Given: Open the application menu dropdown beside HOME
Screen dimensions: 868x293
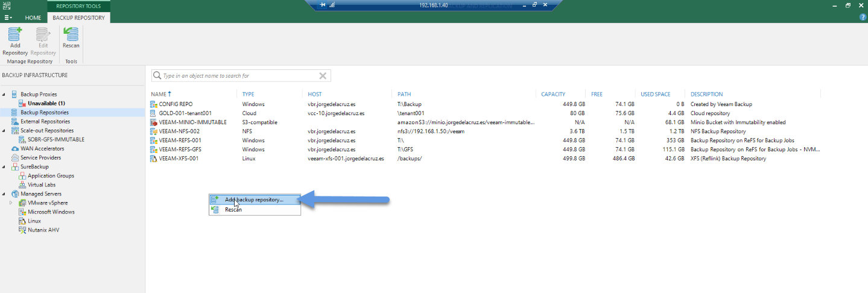Looking at the screenshot, I should point(8,17).
